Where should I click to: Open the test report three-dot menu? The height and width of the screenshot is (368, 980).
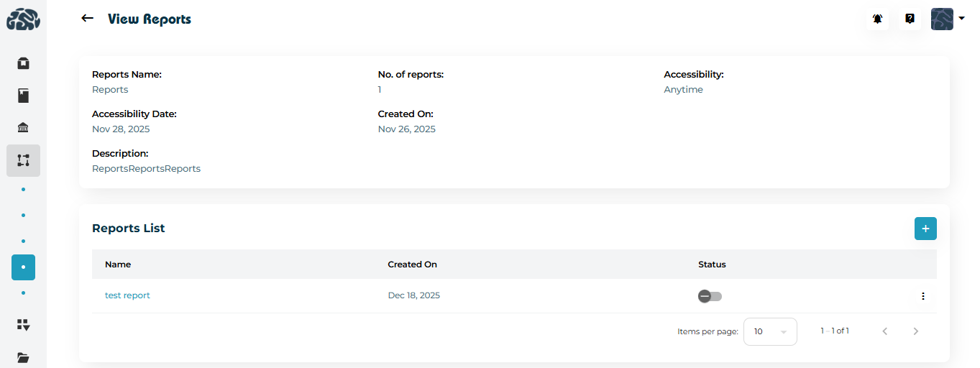(x=923, y=296)
